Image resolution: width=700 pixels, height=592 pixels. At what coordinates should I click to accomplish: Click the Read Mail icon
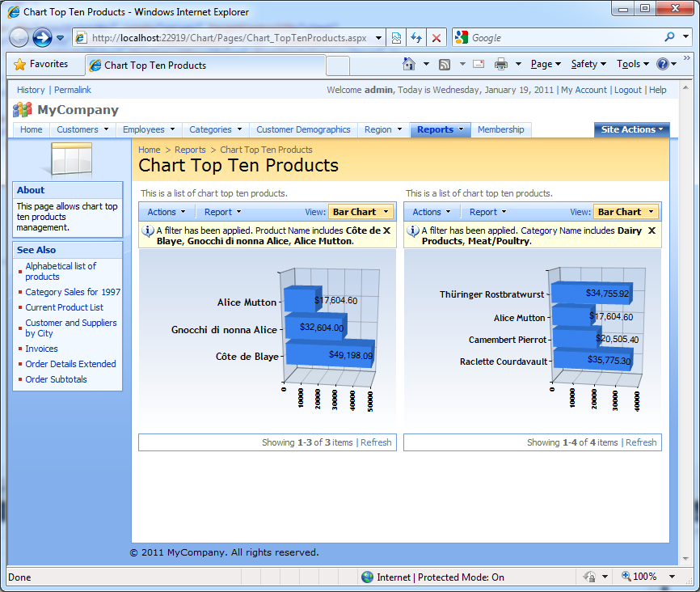tap(479, 65)
